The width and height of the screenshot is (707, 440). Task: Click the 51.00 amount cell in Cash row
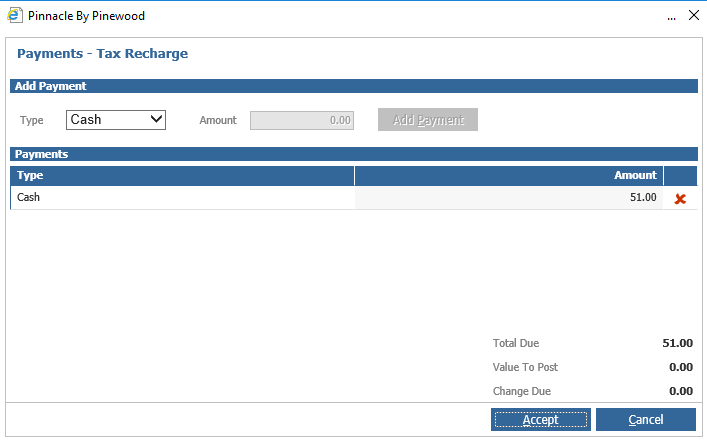pyautogui.click(x=509, y=198)
